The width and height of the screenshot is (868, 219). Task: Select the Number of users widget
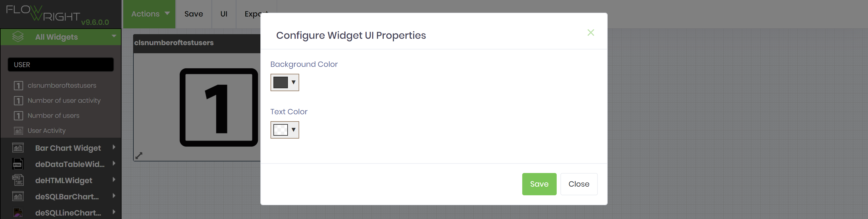[53, 115]
